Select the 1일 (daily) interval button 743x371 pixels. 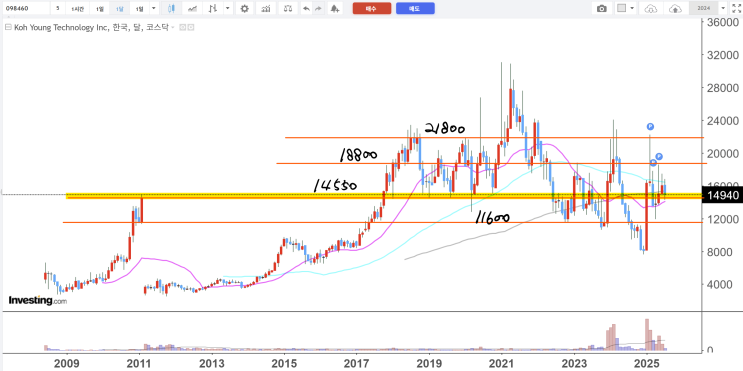tap(100, 8)
